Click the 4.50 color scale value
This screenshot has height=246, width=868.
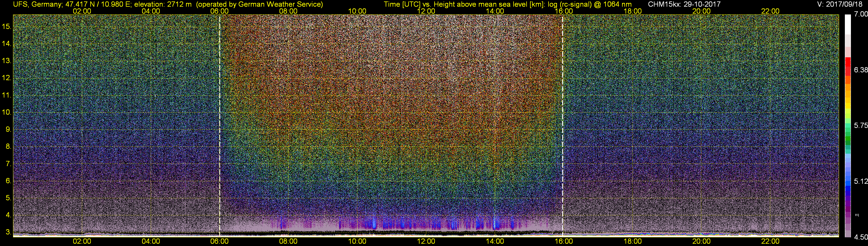coord(861,237)
